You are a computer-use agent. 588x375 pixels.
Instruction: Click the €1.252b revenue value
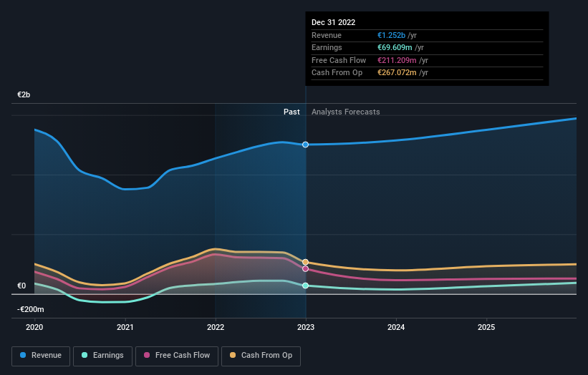coord(391,35)
